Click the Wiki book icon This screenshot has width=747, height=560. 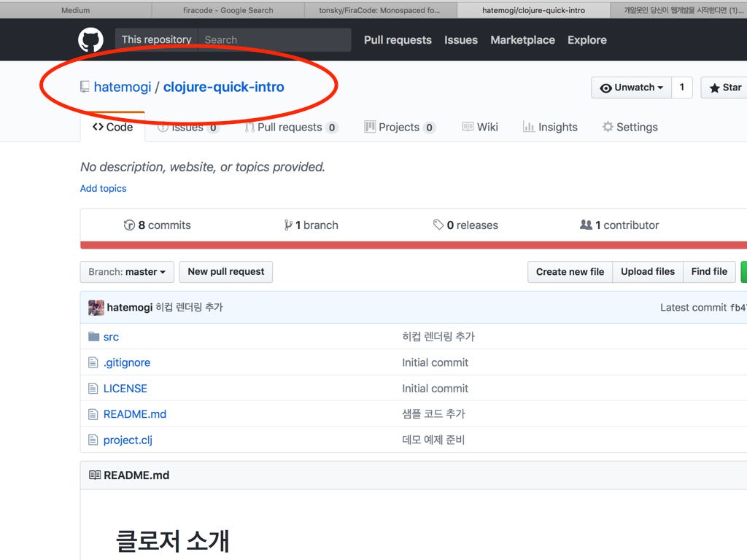[x=468, y=127]
